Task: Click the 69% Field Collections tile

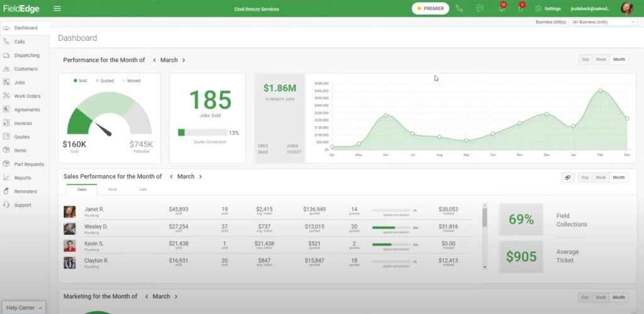Action: point(521,219)
